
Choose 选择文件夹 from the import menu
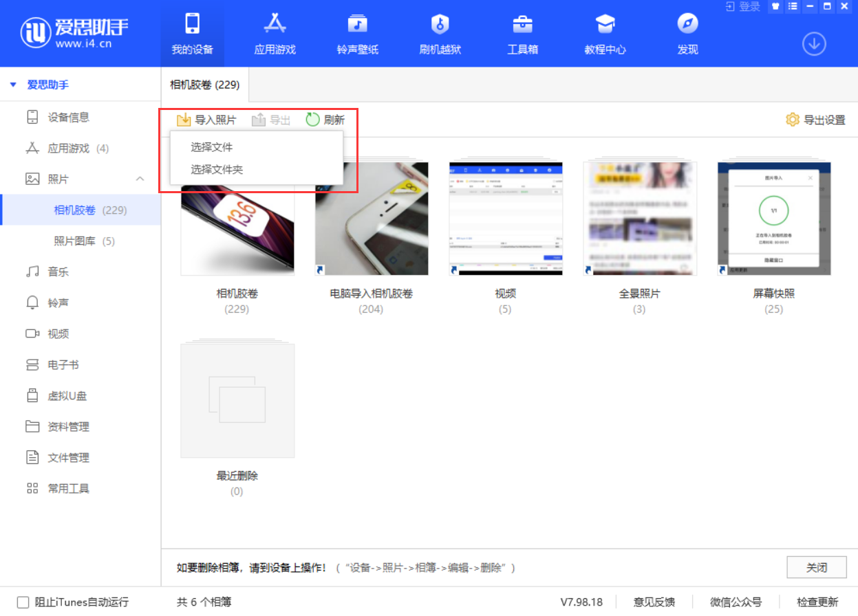[x=213, y=169]
